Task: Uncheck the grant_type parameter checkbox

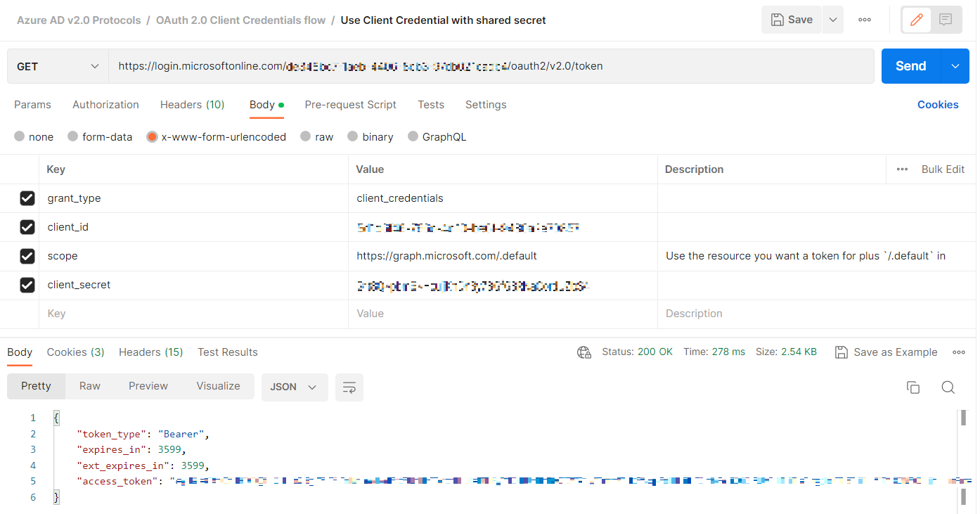Action: point(27,198)
